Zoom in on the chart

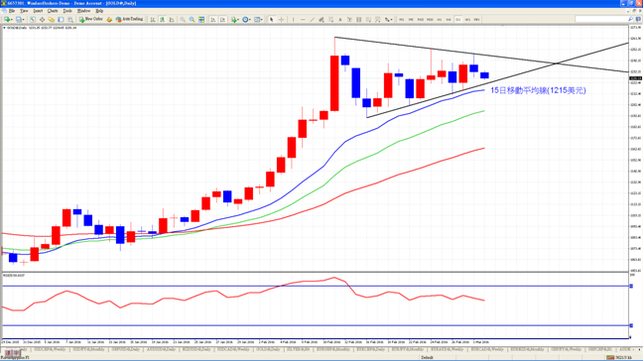[x=183, y=19]
